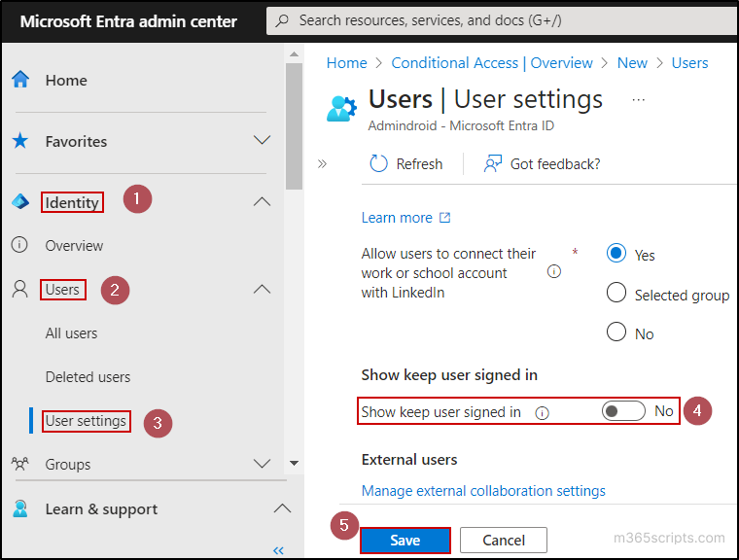This screenshot has height=560, width=739.
Task: Click the Learn & support label
Action: 101,509
